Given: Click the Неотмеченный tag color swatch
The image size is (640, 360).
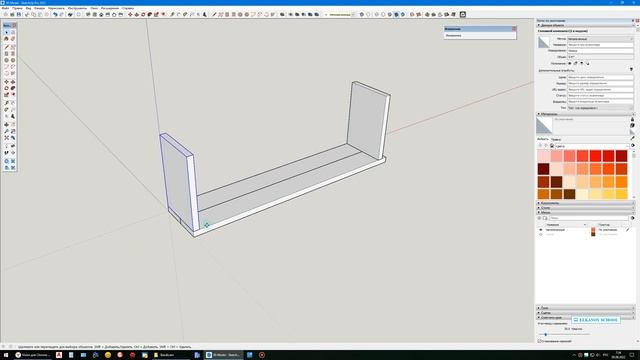Looking at the screenshot, I should [x=593, y=230].
